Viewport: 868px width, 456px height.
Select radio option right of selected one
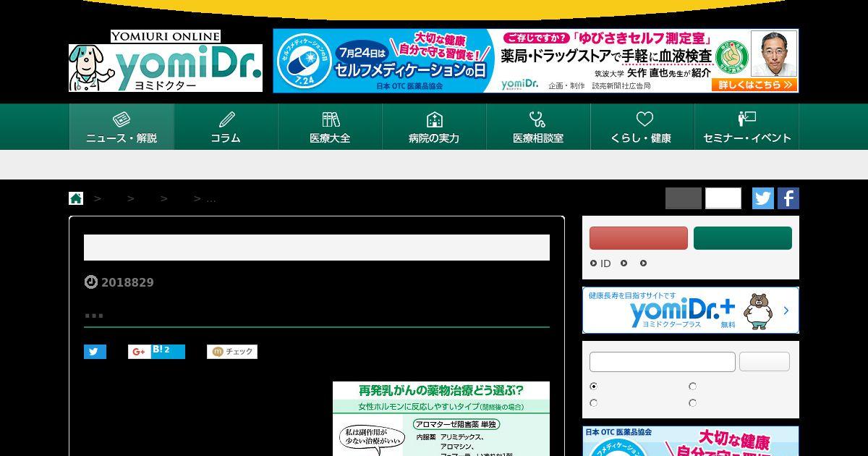pyautogui.click(x=692, y=387)
